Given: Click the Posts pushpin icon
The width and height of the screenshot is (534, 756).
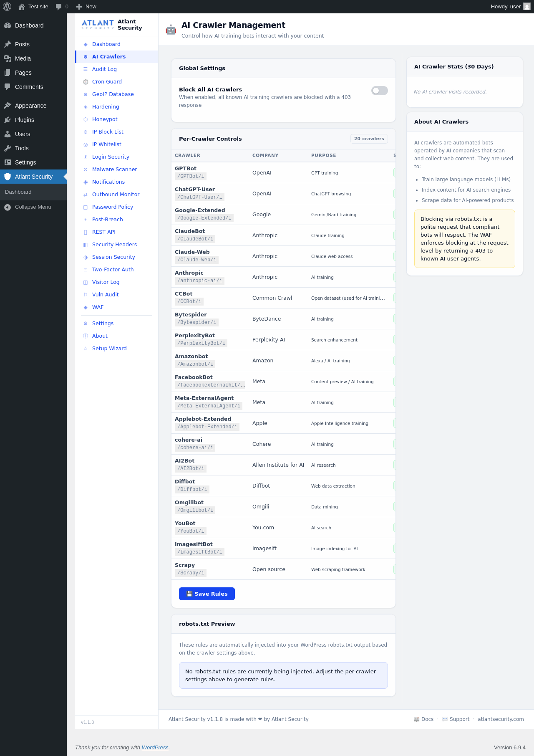Looking at the screenshot, I should coord(8,44).
